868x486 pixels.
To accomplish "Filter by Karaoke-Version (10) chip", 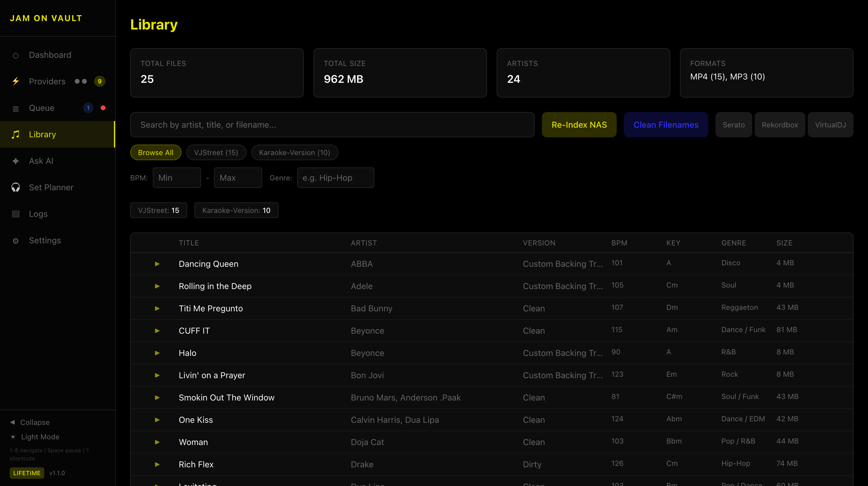I will [294, 152].
